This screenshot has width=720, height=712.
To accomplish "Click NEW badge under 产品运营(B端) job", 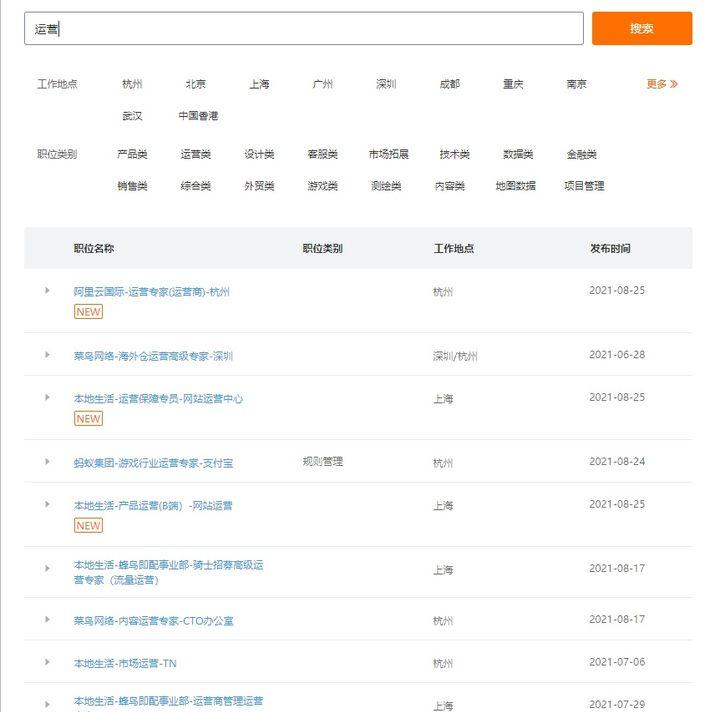I will coord(88,526).
